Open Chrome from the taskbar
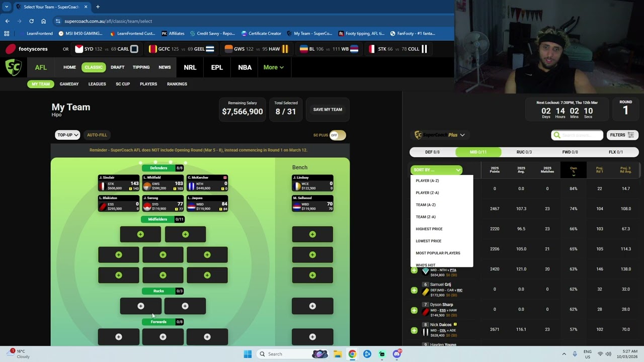 (x=352, y=354)
